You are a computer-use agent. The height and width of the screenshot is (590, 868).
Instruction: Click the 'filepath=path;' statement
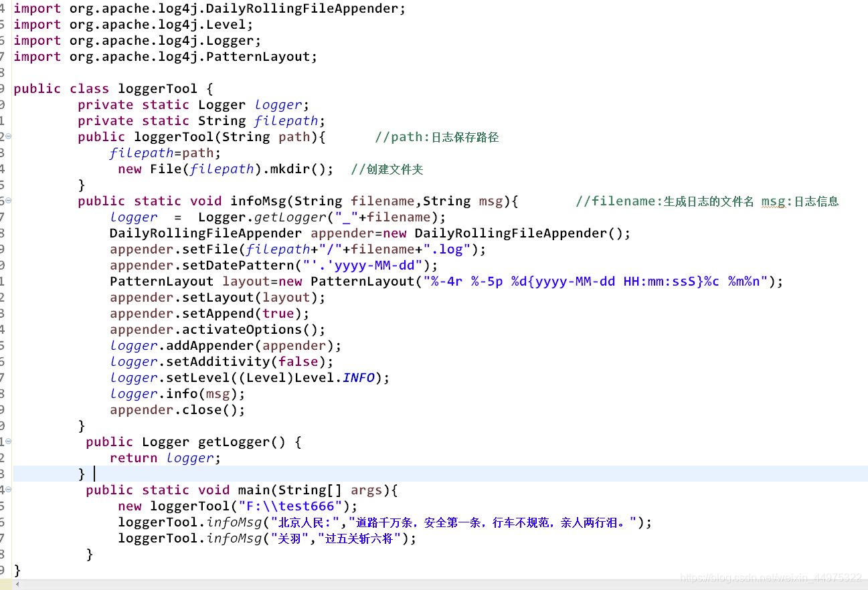(165, 153)
